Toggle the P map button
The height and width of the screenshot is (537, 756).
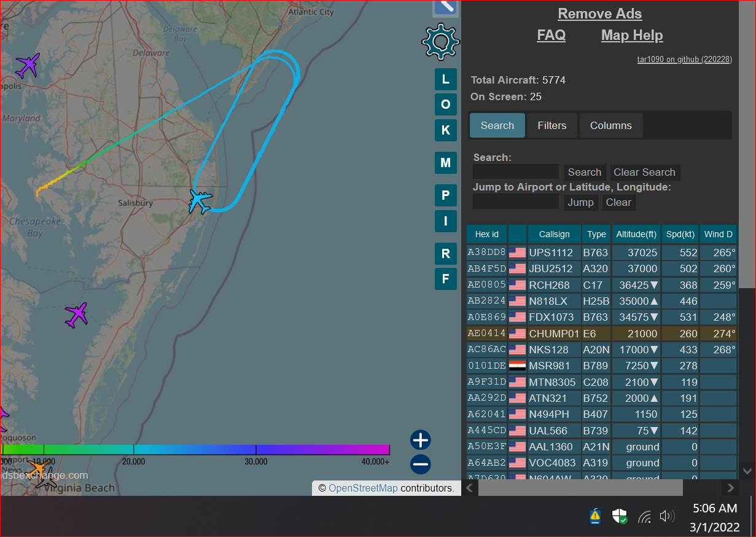446,195
